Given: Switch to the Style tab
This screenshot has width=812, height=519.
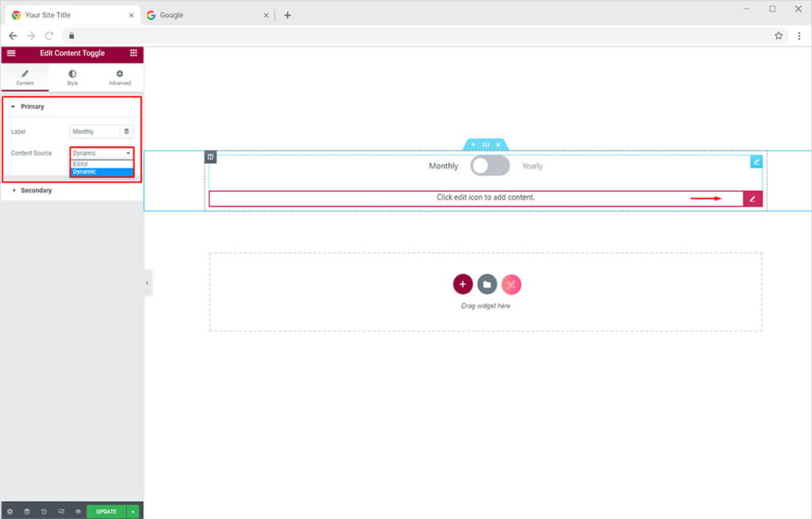Looking at the screenshot, I should [x=72, y=78].
